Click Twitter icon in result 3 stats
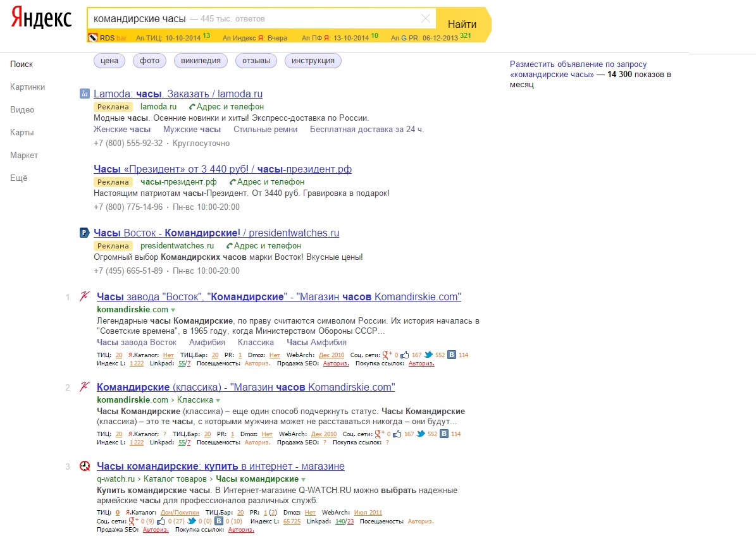 coord(192,521)
